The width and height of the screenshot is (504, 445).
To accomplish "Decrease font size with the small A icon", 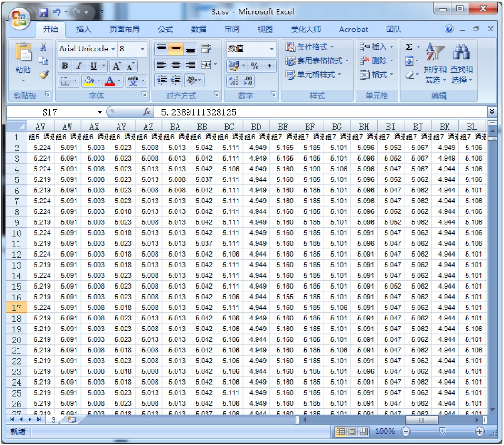I will pyautogui.click(x=130, y=66).
